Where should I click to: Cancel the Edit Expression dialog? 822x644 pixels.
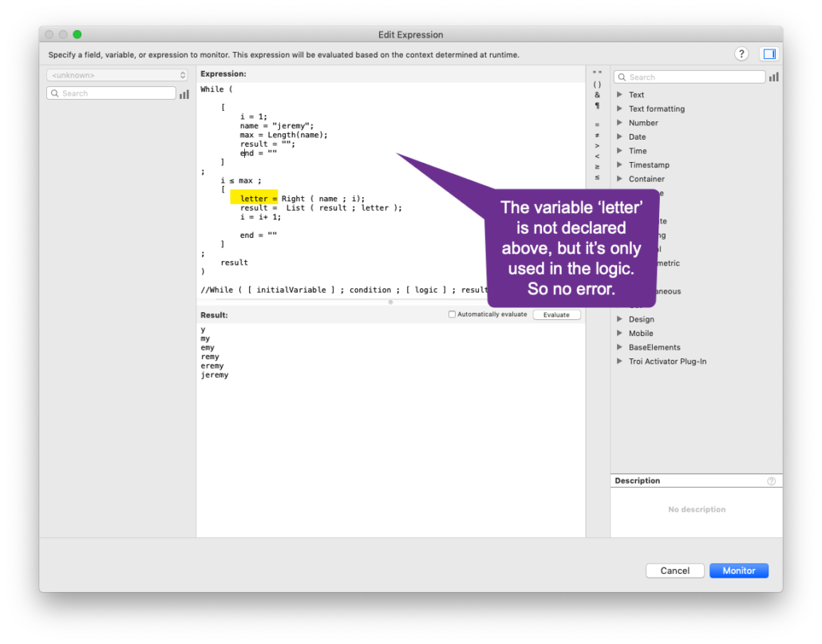point(674,571)
